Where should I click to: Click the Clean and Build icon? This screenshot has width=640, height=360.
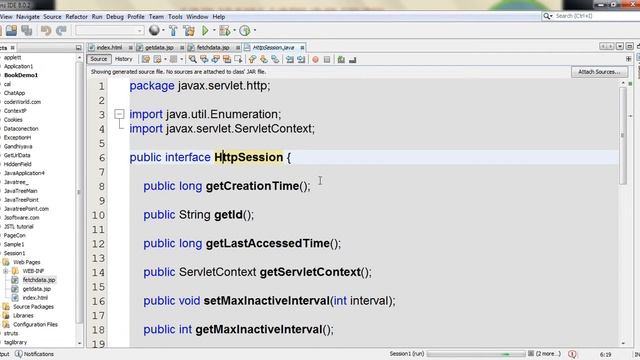click(x=189, y=31)
